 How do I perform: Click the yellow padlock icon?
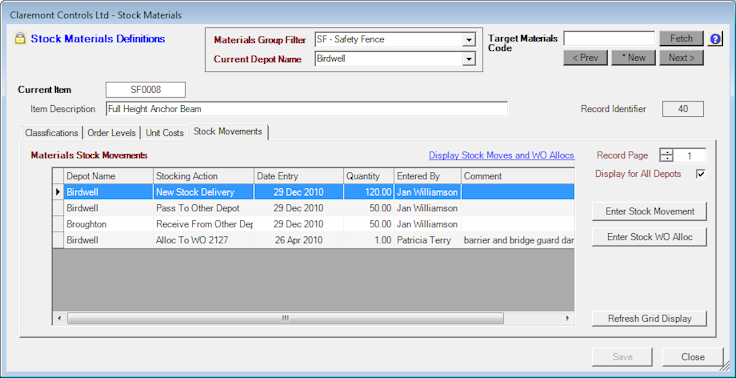pyautogui.click(x=20, y=39)
